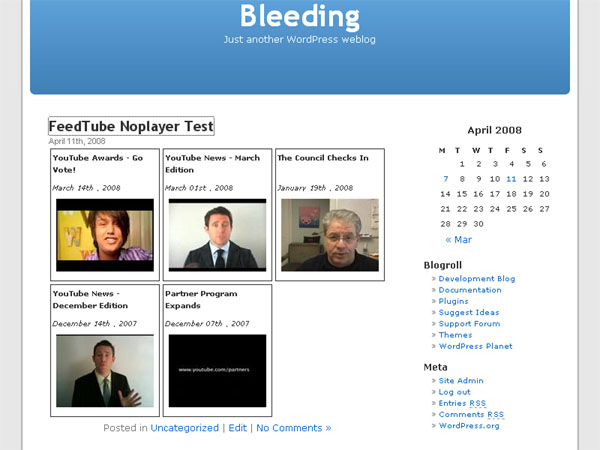Click the April 11th, 2008 post date
The image size is (600, 450).
(77, 141)
